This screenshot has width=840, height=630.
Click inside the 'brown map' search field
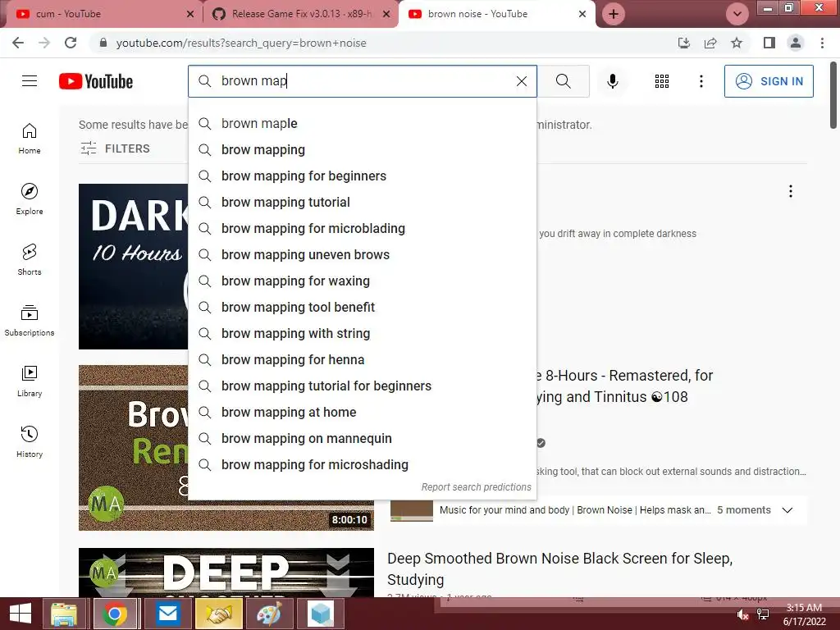(364, 81)
